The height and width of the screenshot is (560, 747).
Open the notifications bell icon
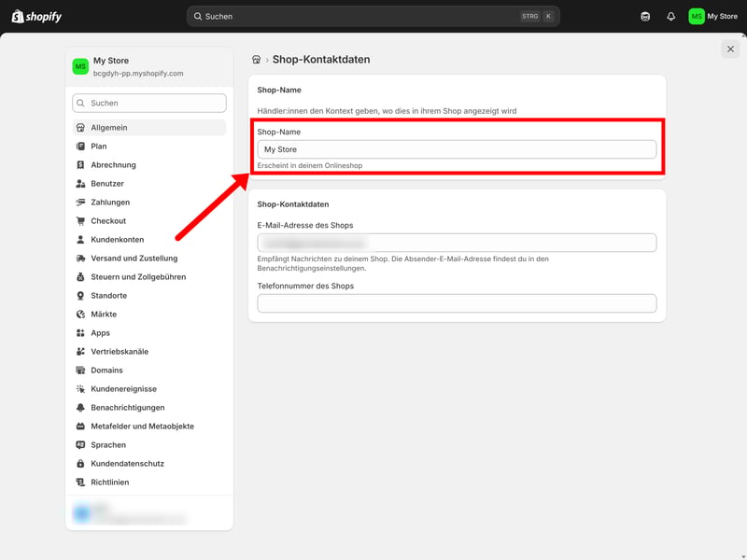(670, 16)
